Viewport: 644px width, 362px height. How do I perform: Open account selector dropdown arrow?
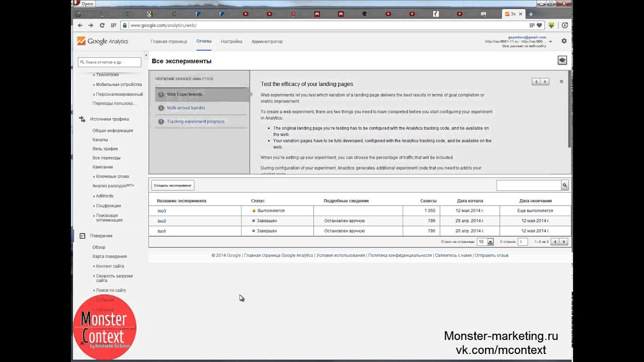(550, 42)
